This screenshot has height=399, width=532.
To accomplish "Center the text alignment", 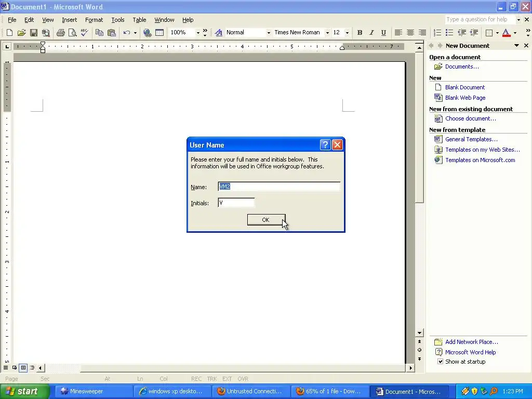I will point(410,33).
